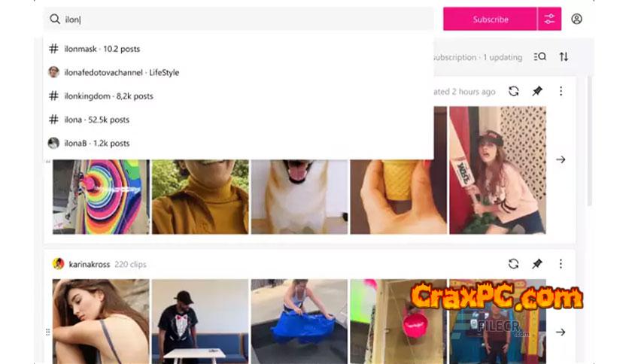This screenshot has height=364, width=629.
Task: Click the vertical scrollbar on the right
Action: [589, 141]
